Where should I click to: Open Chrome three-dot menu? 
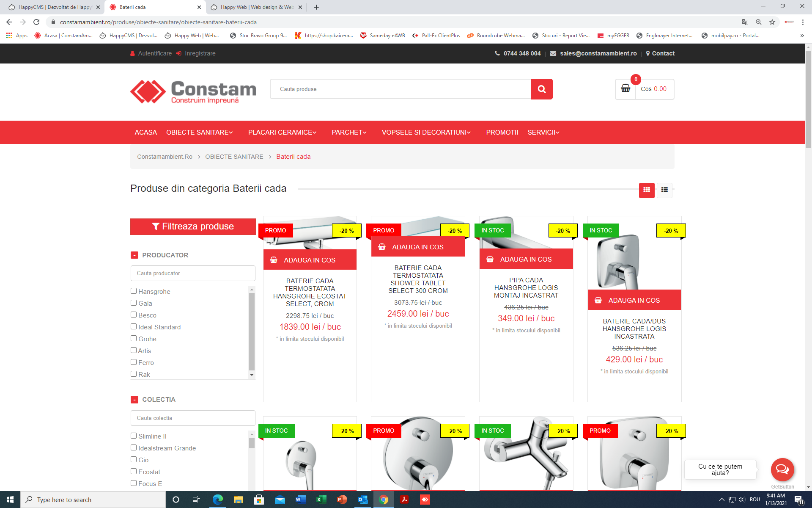(x=803, y=22)
